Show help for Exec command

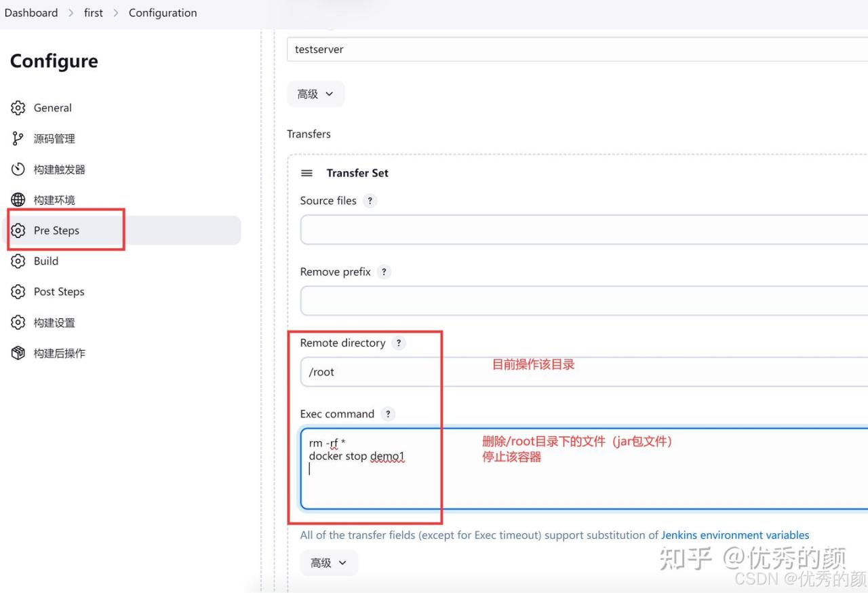pos(388,414)
